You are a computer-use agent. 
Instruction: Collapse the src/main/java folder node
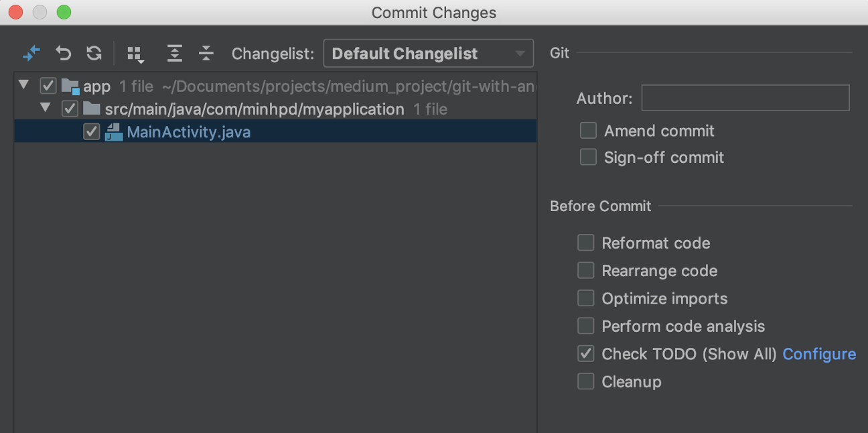(x=46, y=108)
